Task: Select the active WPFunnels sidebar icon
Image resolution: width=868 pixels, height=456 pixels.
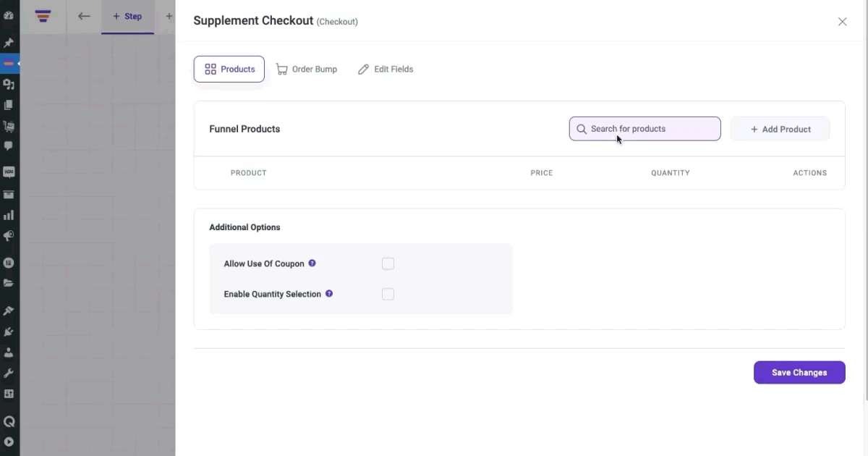Action: (9, 64)
